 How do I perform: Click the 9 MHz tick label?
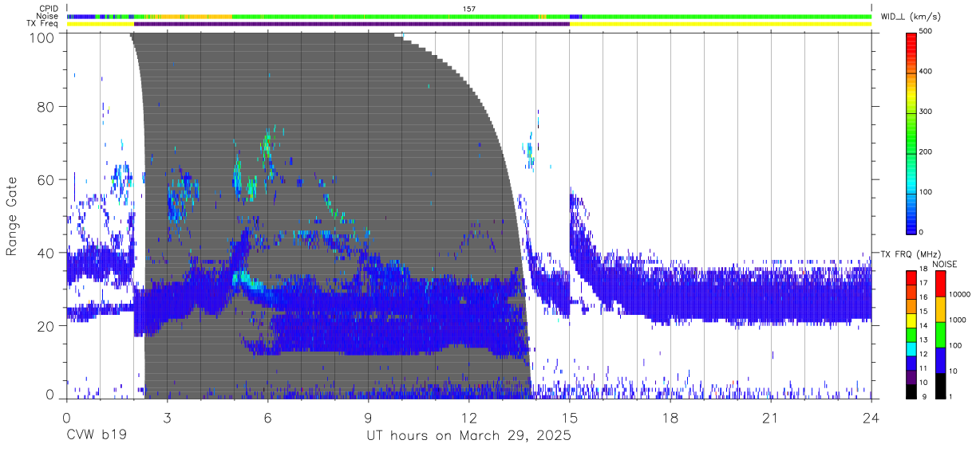point(923,396)
